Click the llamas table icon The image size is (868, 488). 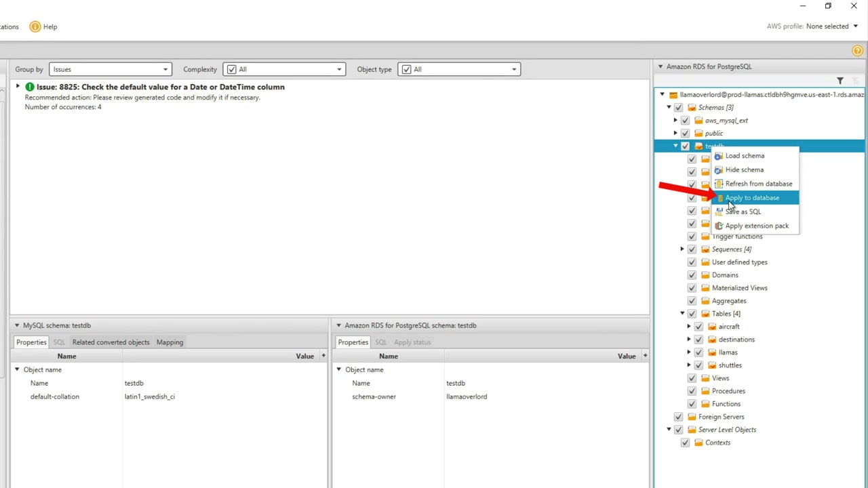[712, 352]
